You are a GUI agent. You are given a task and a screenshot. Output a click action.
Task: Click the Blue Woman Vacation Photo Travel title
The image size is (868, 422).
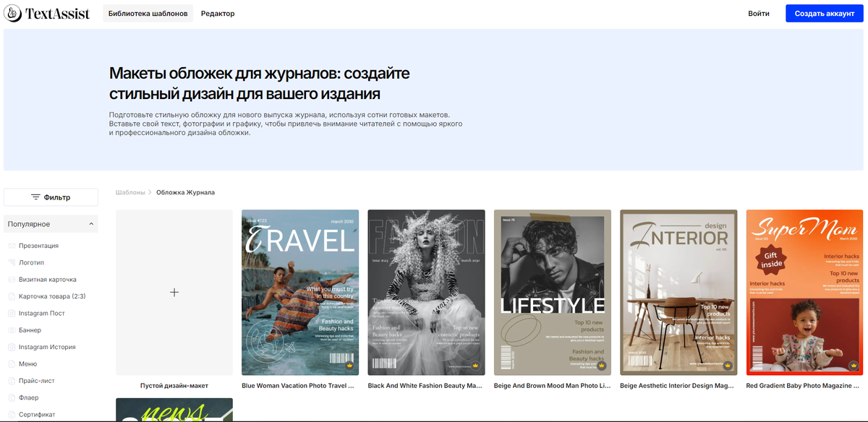click(298, 386)
